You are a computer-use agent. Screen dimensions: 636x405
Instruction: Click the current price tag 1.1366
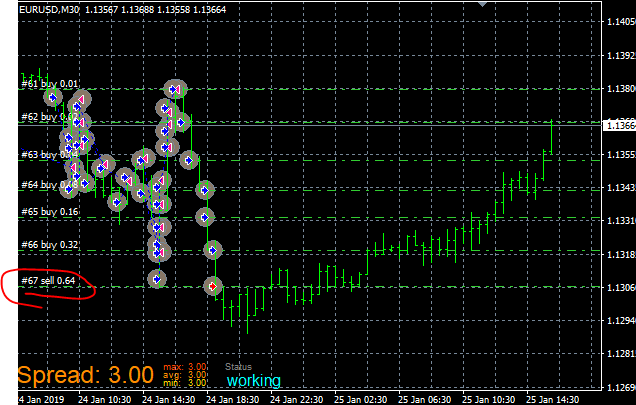(x=620, y=125)
